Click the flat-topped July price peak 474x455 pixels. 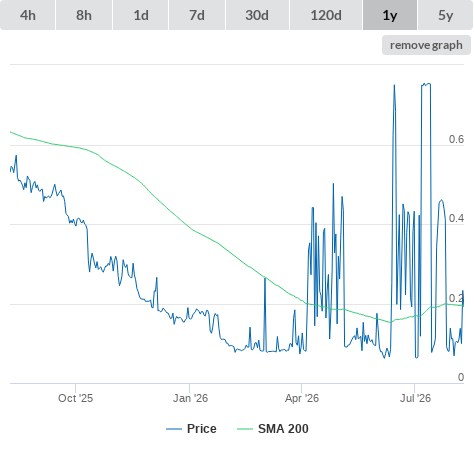426,84
